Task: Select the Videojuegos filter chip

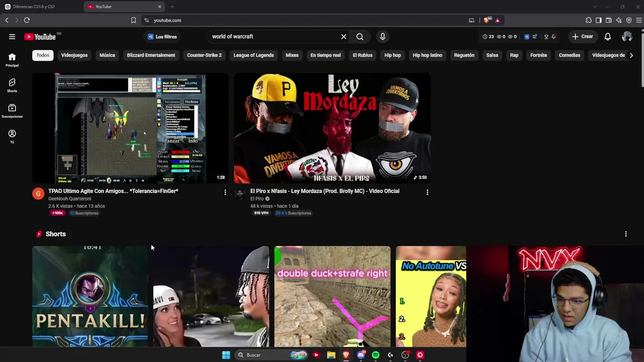Action: (74, 55)
